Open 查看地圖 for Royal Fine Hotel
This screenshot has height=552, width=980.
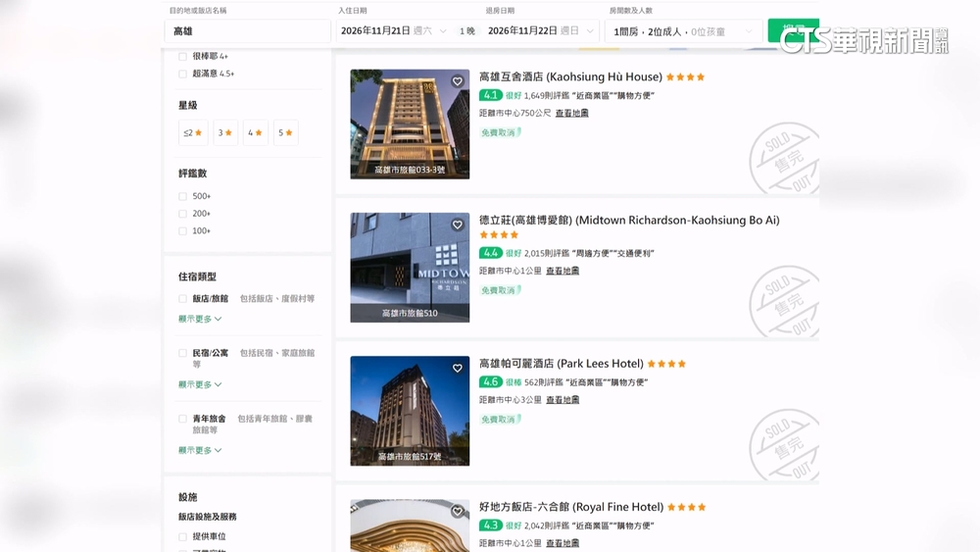pos(563,543)
